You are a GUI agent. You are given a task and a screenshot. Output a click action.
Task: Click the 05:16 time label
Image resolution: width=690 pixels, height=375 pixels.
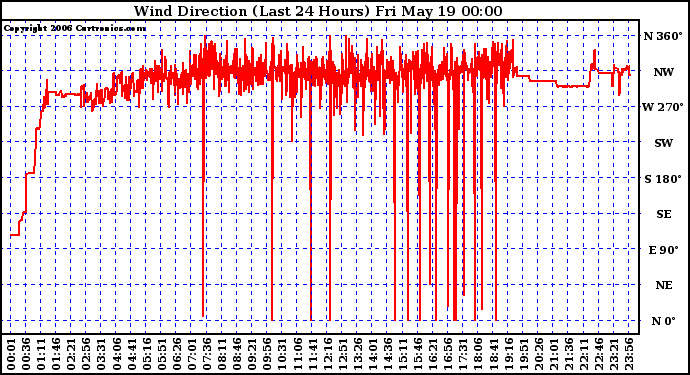point(147,354)
